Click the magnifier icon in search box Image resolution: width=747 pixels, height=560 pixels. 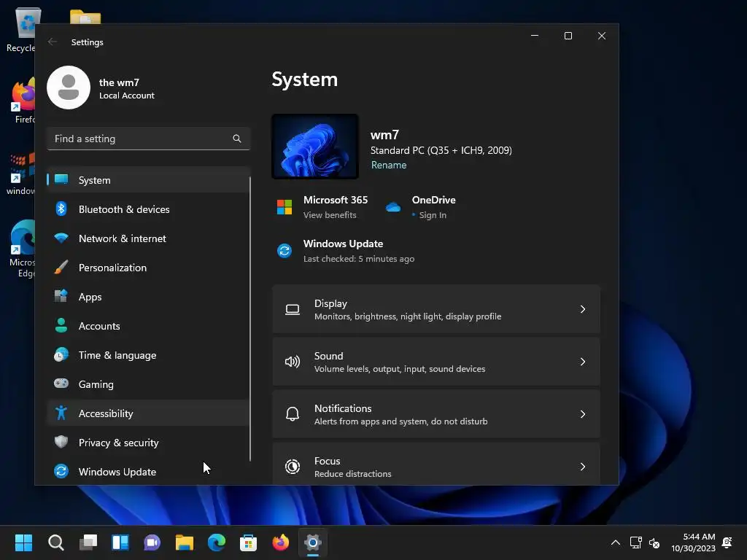click(x=237, y=139)
